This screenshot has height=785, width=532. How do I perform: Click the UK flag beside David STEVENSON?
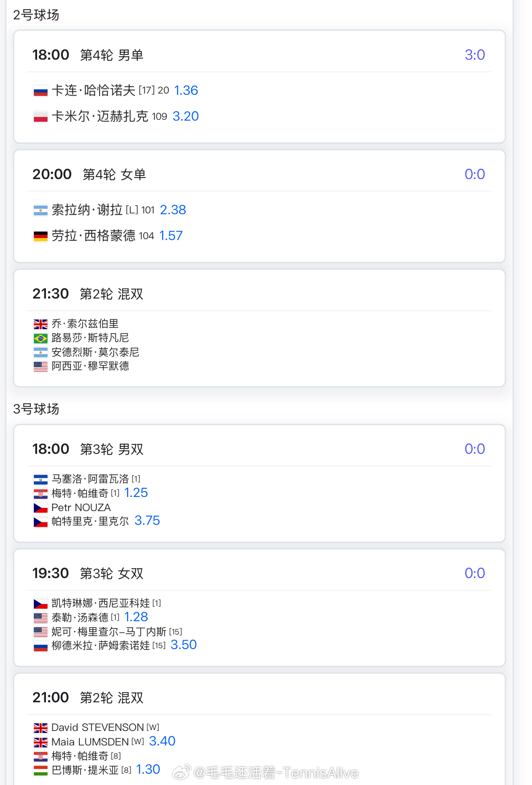40,728
